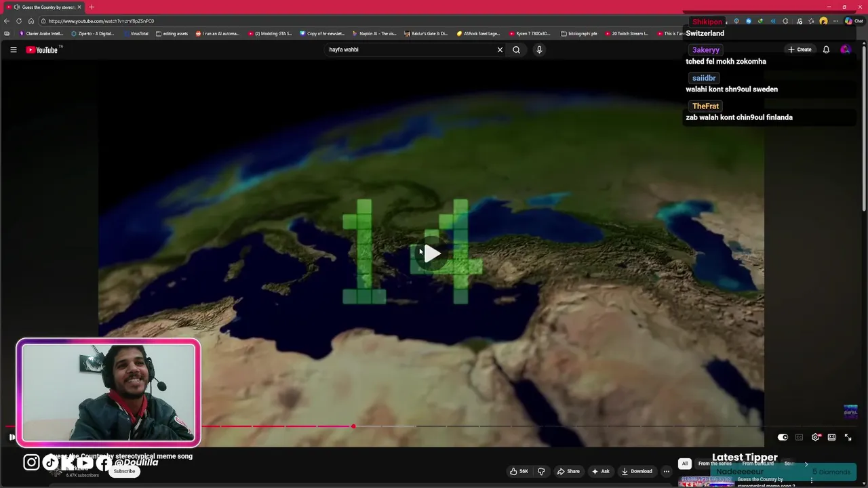Open the 'Napkin AI' bookmark
This screenshot has width=868, height=488.
[374, 33]
